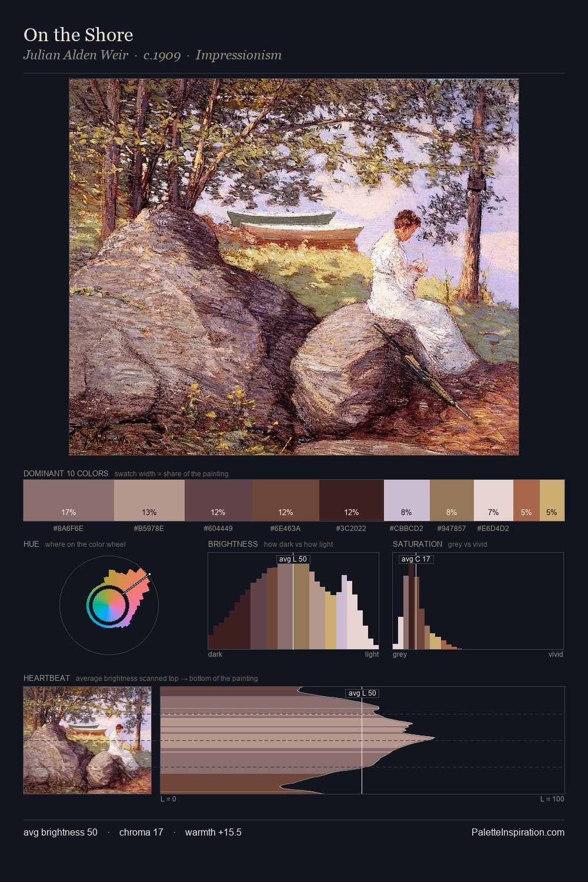Click the grey axis label
The height and width of the screenshot is (882, 588).
(x=400, y=654)
